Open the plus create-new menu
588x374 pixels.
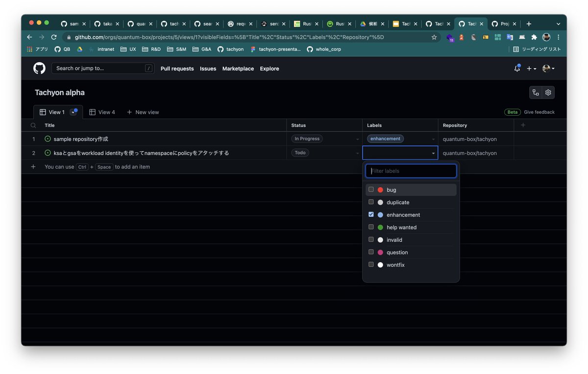[531, 69]
